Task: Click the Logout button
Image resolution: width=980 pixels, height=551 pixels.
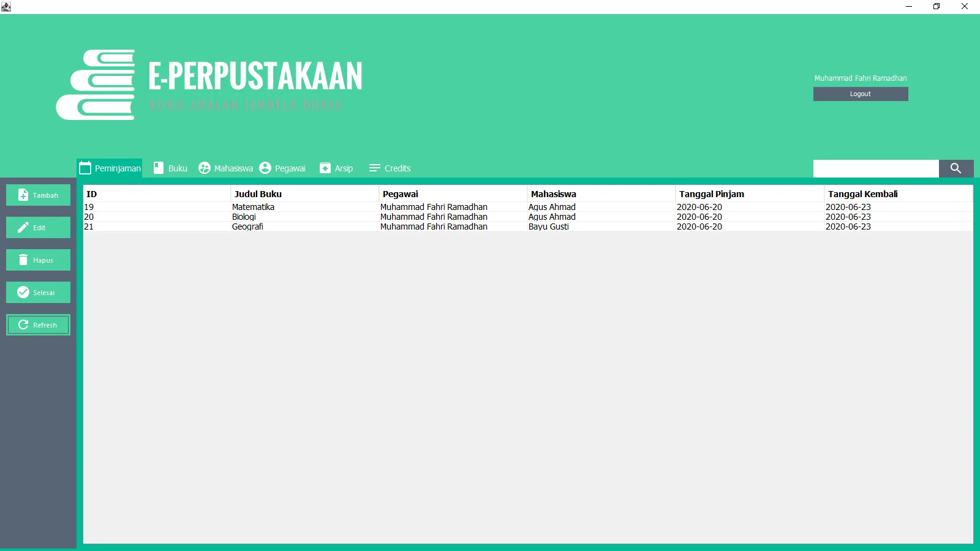Action: click(860, 94)
